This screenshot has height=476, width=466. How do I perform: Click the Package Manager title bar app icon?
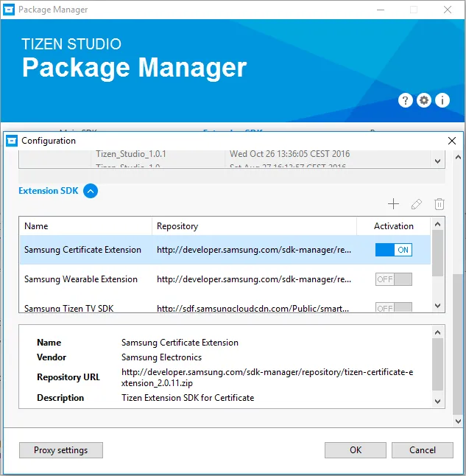pos(9,10)
